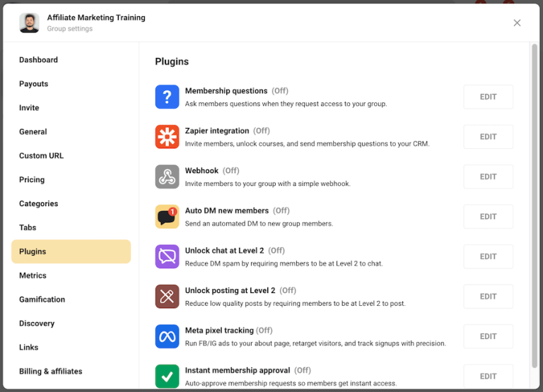Click the orange Zapier integration icon

click(167, 137)
